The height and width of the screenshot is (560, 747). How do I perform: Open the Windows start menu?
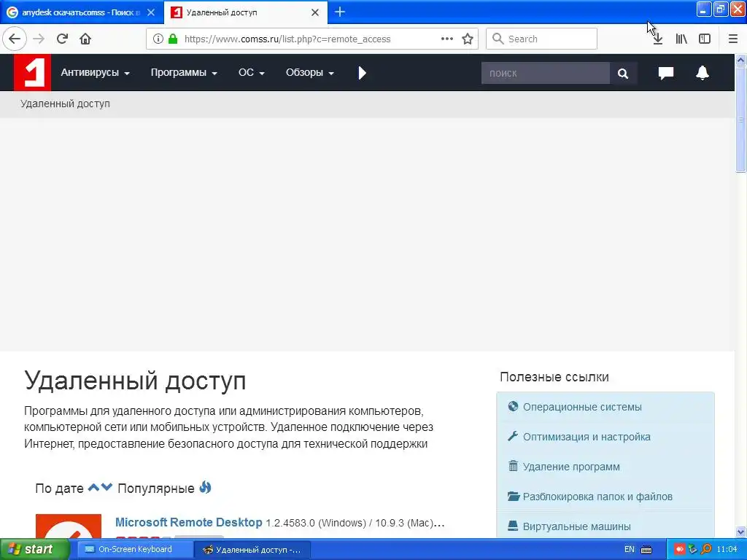(x=34, y=549)
